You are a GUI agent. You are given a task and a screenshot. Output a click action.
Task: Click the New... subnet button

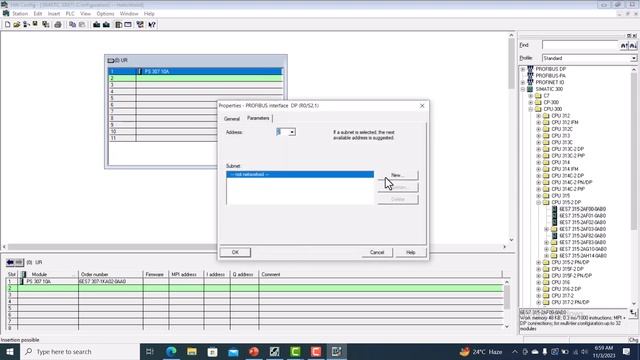pos(398,175)
